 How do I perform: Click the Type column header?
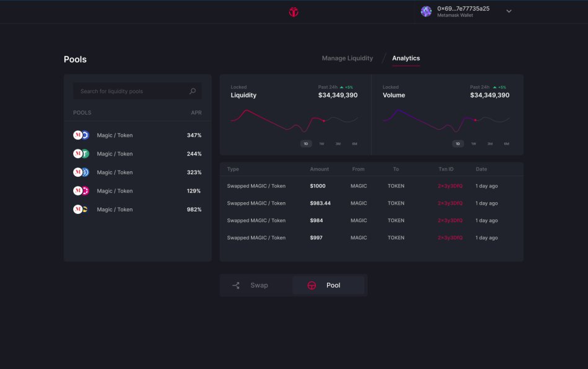pyautogui.click(x=233, y=169)
